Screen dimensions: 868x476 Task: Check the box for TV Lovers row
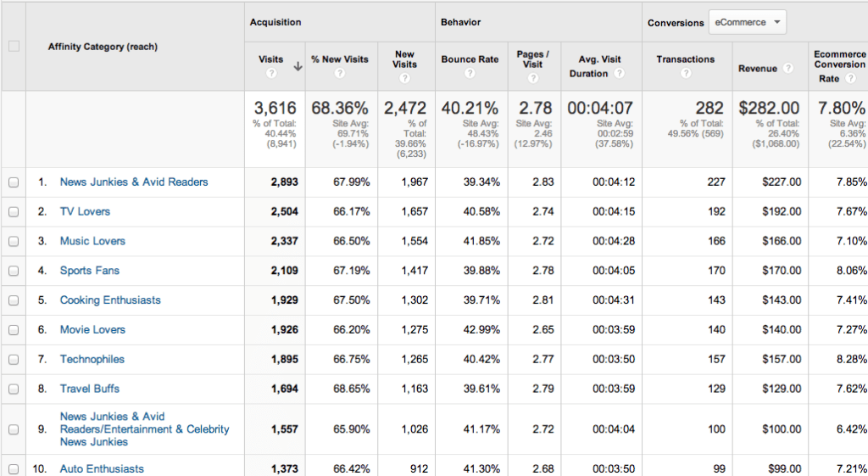14,212
